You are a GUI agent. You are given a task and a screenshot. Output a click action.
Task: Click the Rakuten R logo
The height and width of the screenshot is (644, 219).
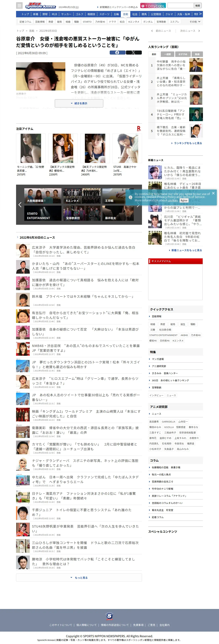139,128
